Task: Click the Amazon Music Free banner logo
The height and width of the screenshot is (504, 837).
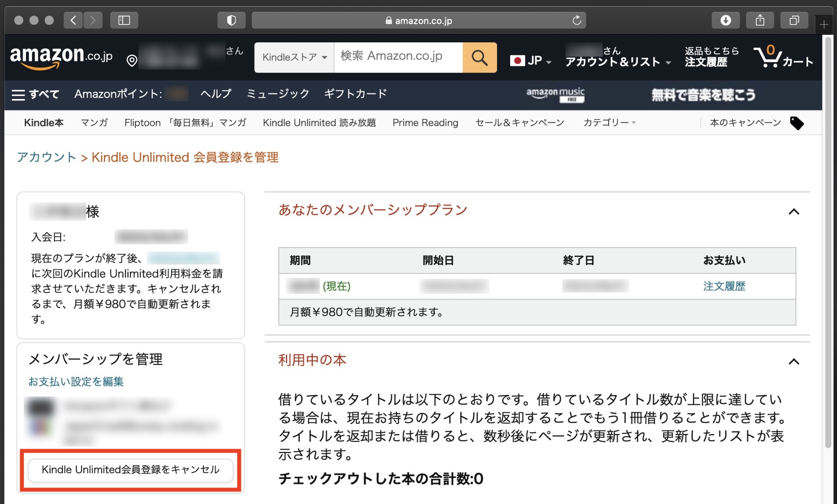Action: 555,95
